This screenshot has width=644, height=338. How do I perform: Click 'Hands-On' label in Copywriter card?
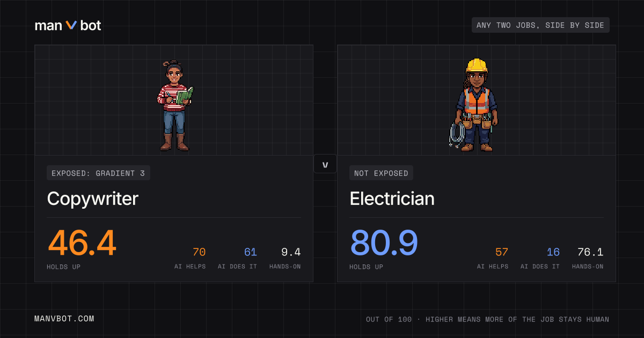tap(285, 267)
